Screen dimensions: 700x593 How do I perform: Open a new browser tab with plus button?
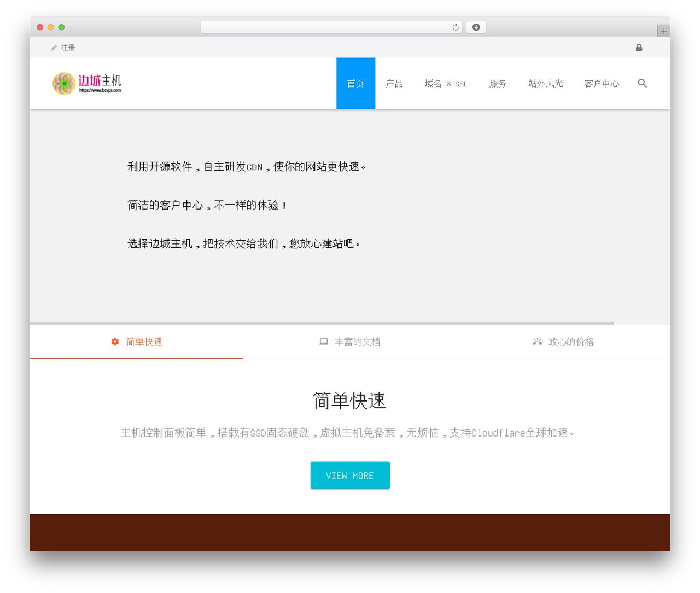(x=663, y=31)
